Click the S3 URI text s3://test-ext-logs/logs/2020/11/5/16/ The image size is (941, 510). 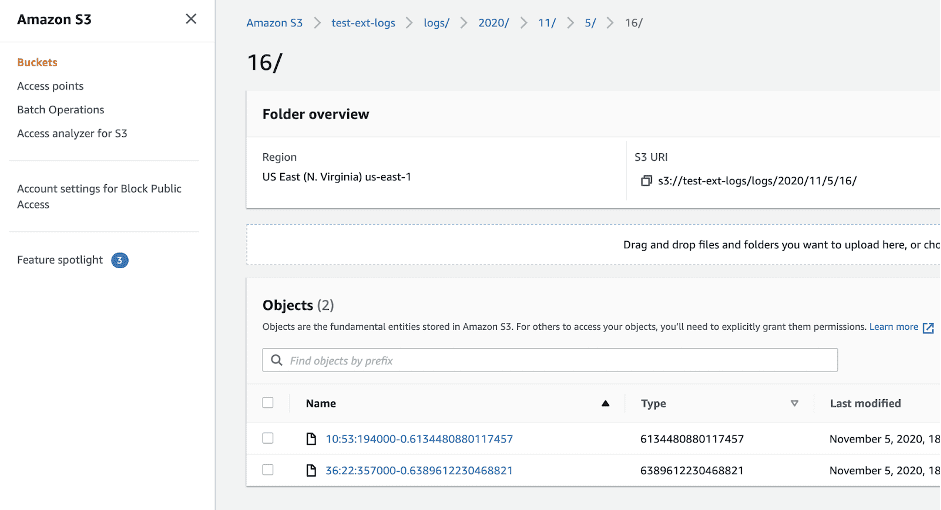coord(757,181)
